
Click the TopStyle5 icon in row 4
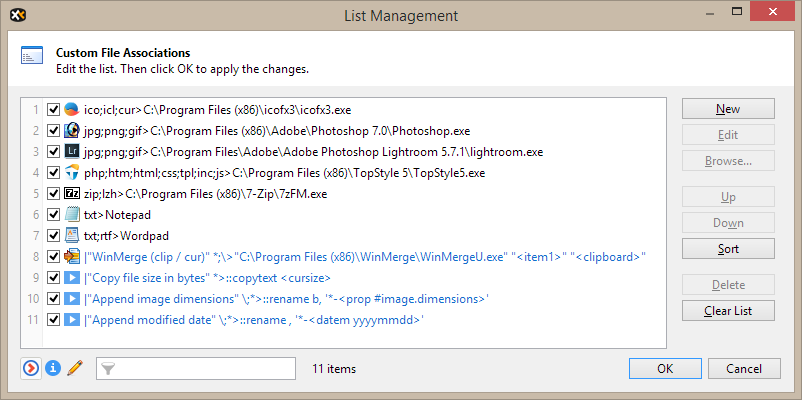pyautogui.click(x=72, y=172)
